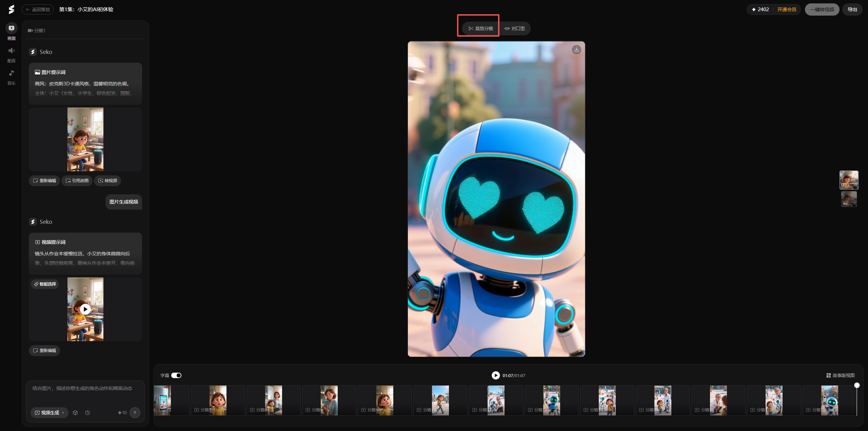Viewport: 868px width, 431px height.
Task: Click the Seko logo at top left
Action: coord(12,9)
